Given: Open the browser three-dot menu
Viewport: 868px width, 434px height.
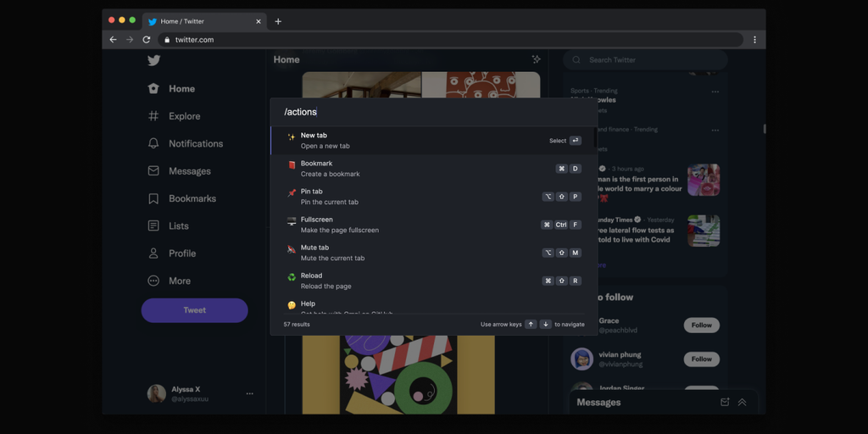Looking at the screenshot, I should coord(754,40).
